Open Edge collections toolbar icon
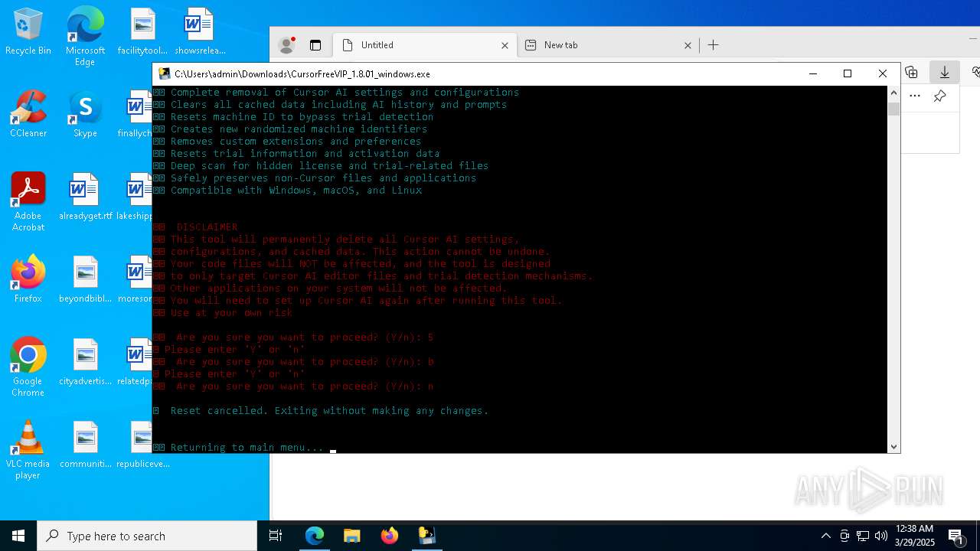The height and width of the screenshot is (551, 980). coord(911,72)
